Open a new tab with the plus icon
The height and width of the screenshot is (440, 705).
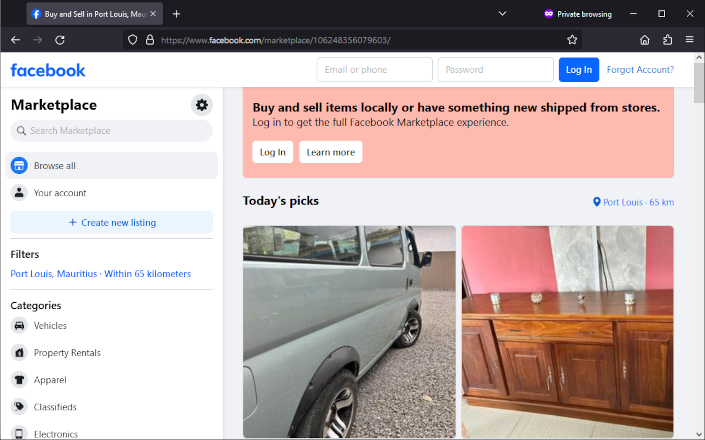176,14
